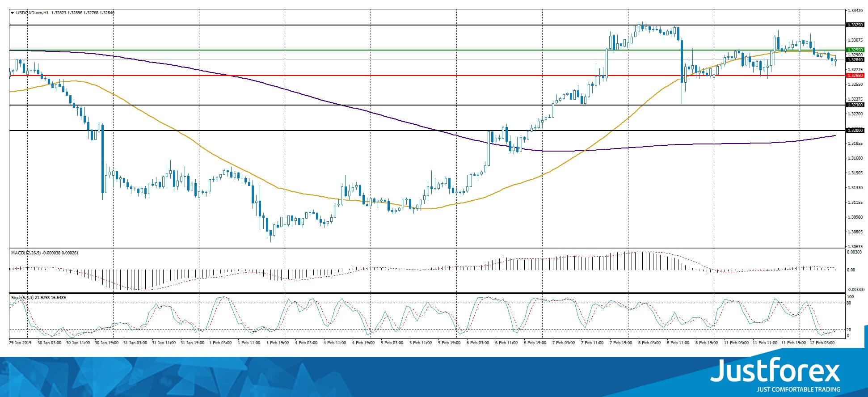The height and width of the screenshot is (397, 868).
Task: Click the 4 Feb 11:00 time label
Action: (335, 343)
